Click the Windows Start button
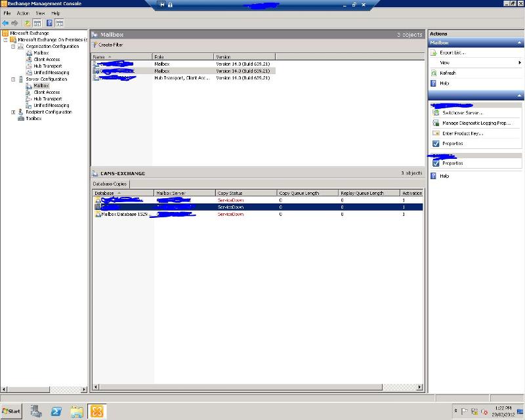The width and height of the screenshot is (525, 420). pyautogui.click(x=11, y=411)
